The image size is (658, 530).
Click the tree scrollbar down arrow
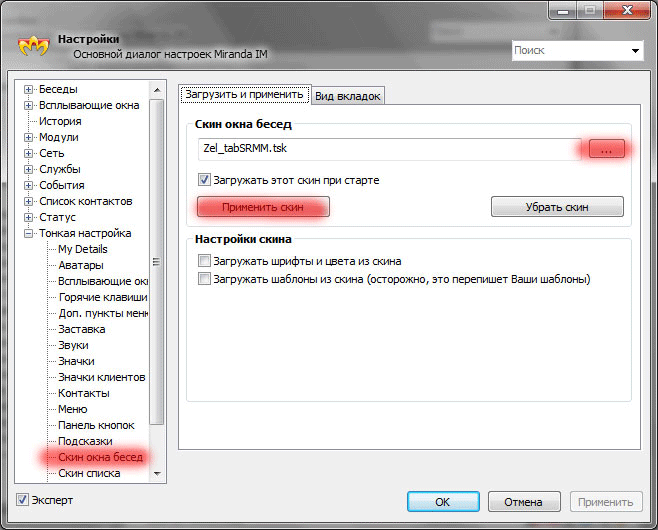[157, 473]
